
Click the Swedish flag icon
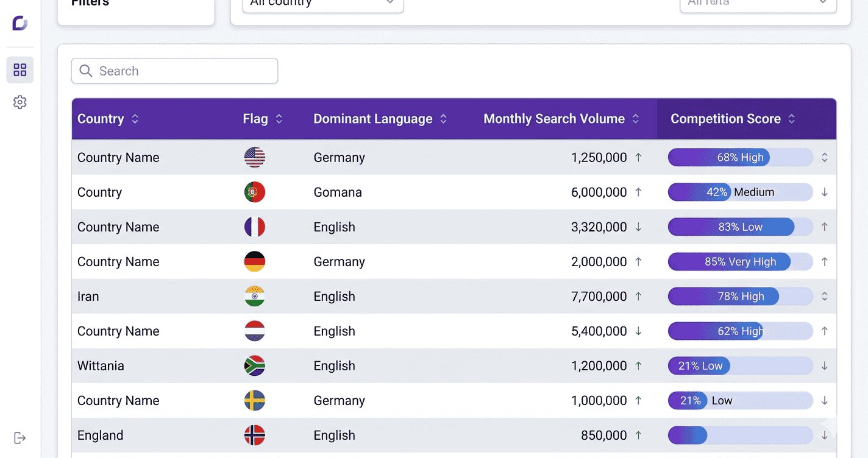click(x=254, y=400)
